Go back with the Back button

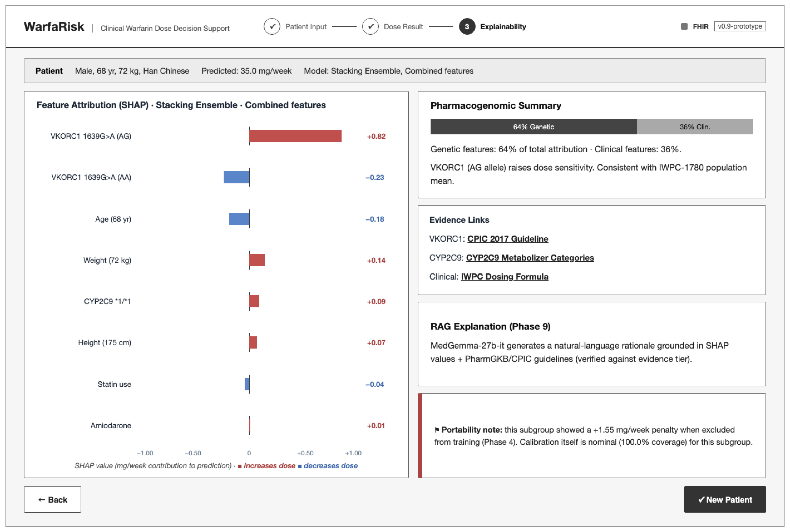(x=52, y=499)
